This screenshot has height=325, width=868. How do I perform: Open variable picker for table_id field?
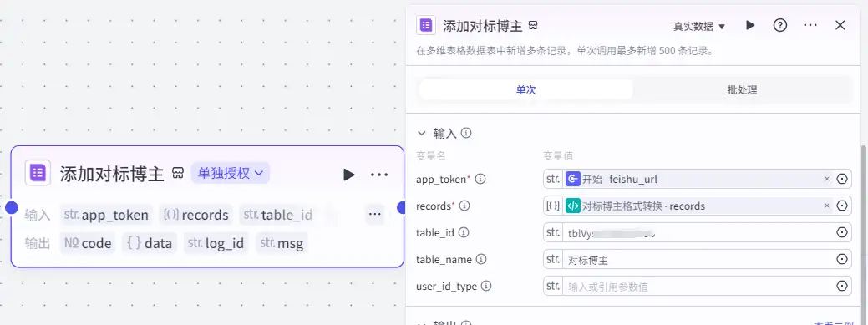point(842,232)
